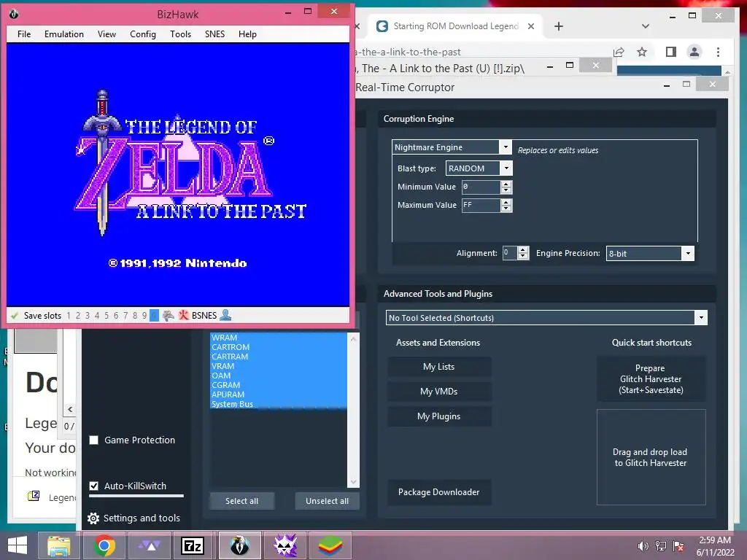The image size is (747, 560).
Task: Switch to BizHawk in the taskbar
Action: click(x=239, y=545)
